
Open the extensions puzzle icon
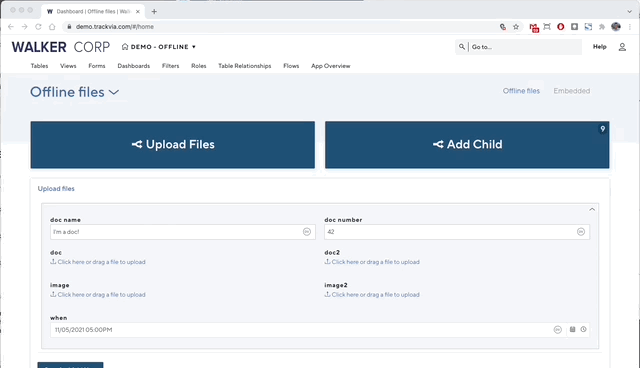pyautogui.click(x=602, y=27)
